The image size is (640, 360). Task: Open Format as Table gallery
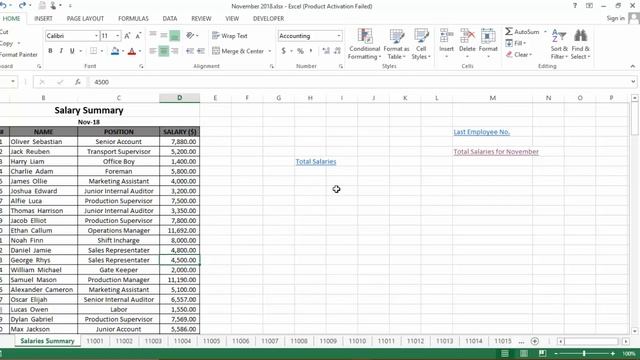[x=396, y=44]
